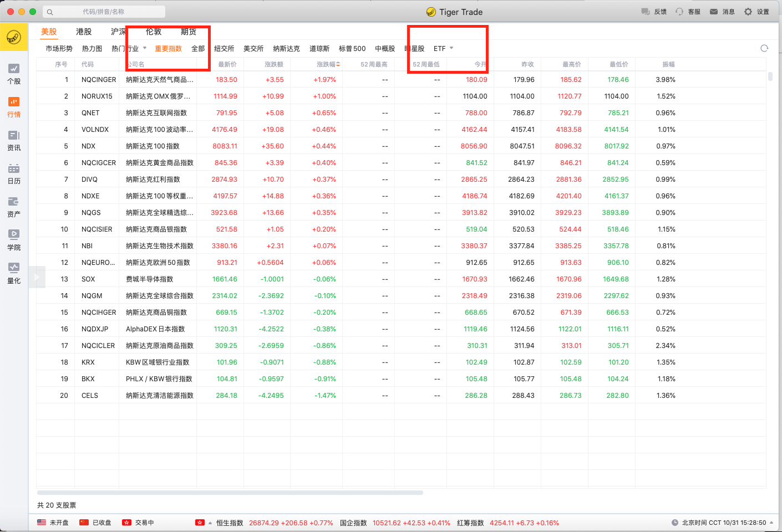Open the 市场形势 sub-tab
This screenshot has height=532, width=782.
tap(59, 49)
